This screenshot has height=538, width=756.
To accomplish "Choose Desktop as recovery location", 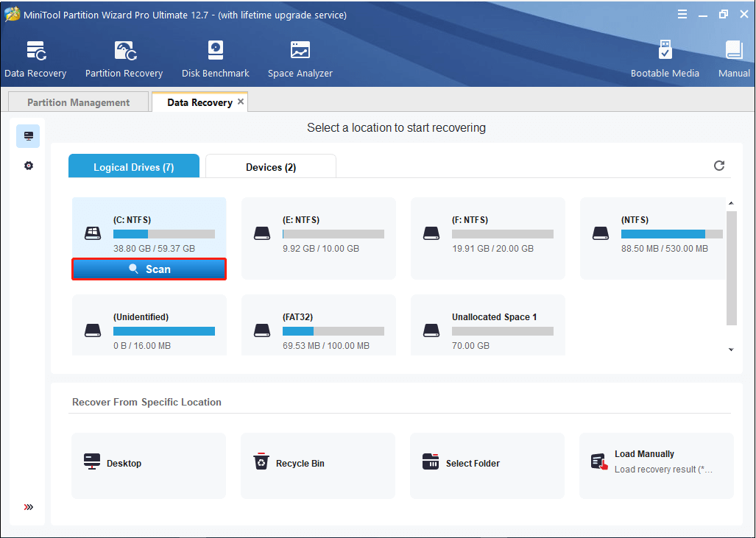I will click(149, 466).
